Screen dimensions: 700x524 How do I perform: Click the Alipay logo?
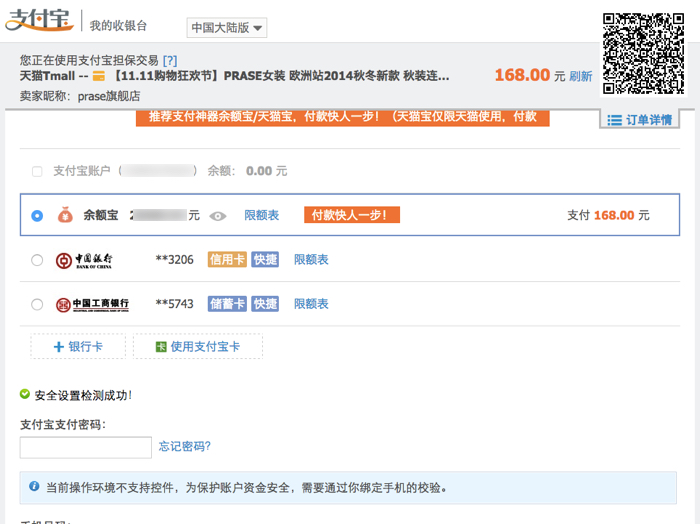click(39, 21)
